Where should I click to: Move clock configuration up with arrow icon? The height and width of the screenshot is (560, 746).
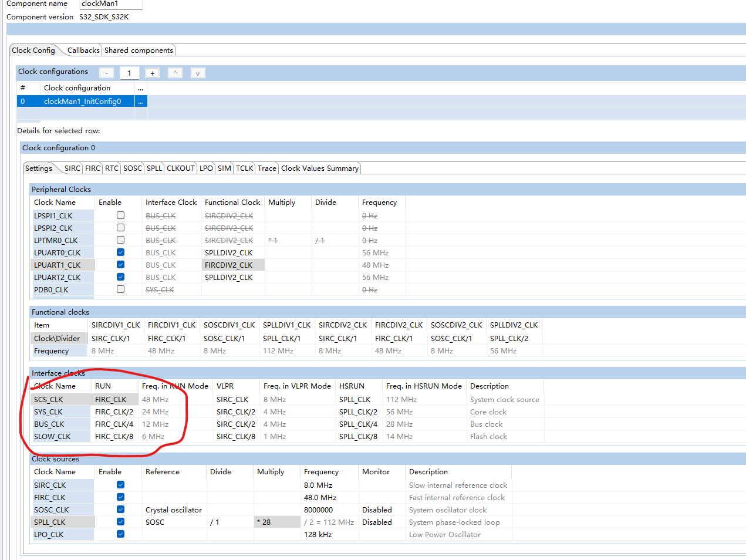[x=175, y=73]
